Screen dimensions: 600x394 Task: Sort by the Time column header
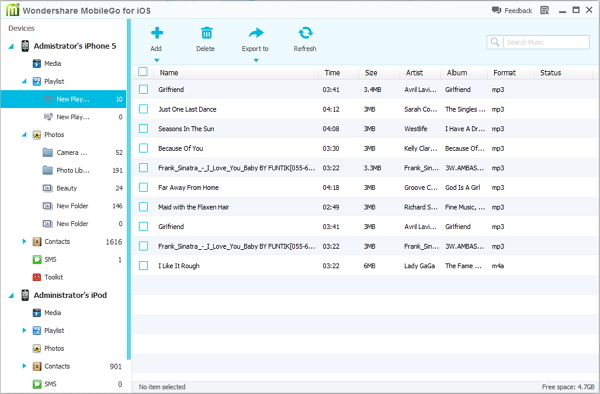coord(332,73)
